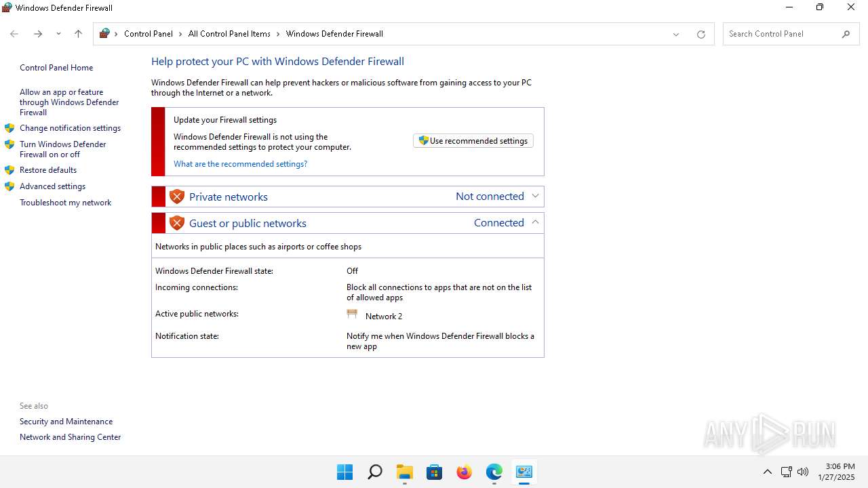
Task: Click shield icon beside Restore defaults
Action: pos(9,170)
